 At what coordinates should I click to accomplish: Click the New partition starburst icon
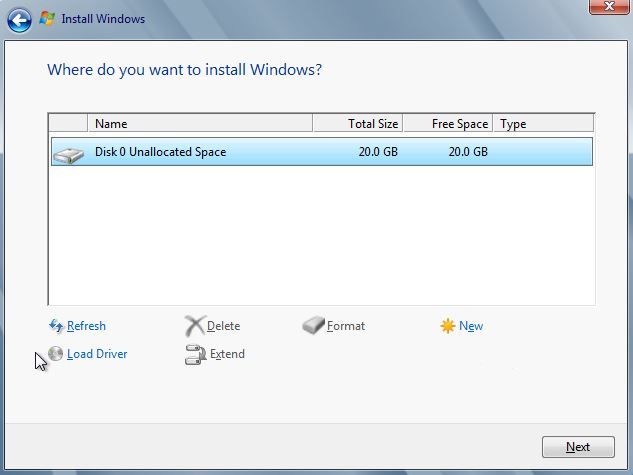[448, 326]
